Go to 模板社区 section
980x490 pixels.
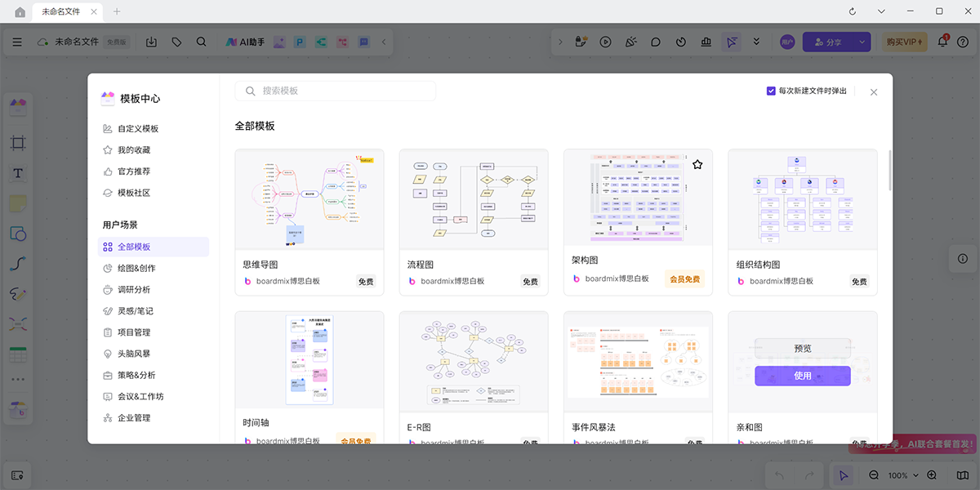coord(134,193)
